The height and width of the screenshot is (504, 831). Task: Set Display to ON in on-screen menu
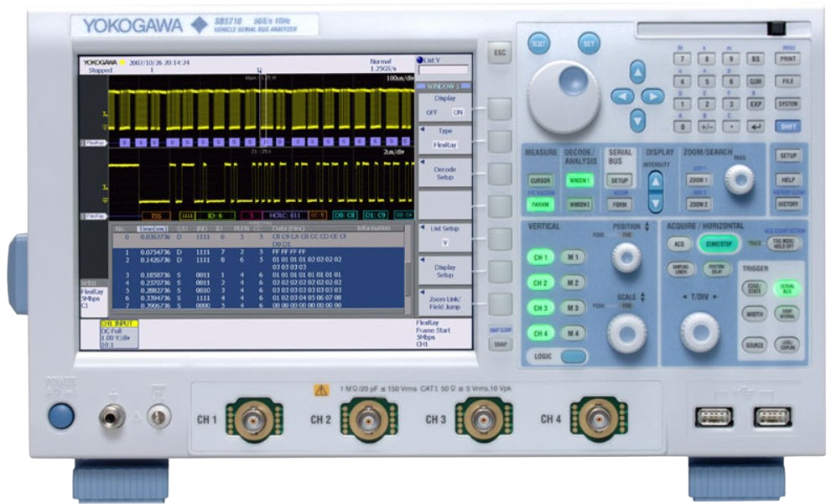[459, 112]
